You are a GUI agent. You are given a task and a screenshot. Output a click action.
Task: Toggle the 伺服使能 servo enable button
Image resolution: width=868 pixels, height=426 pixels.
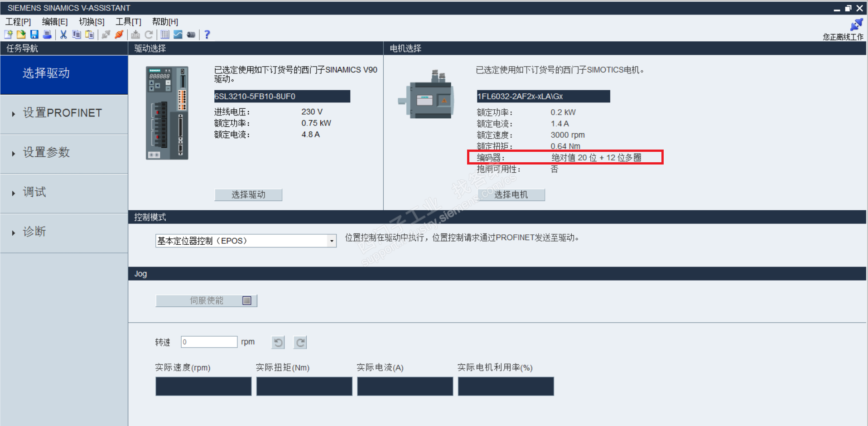click(x=207, y=300)
